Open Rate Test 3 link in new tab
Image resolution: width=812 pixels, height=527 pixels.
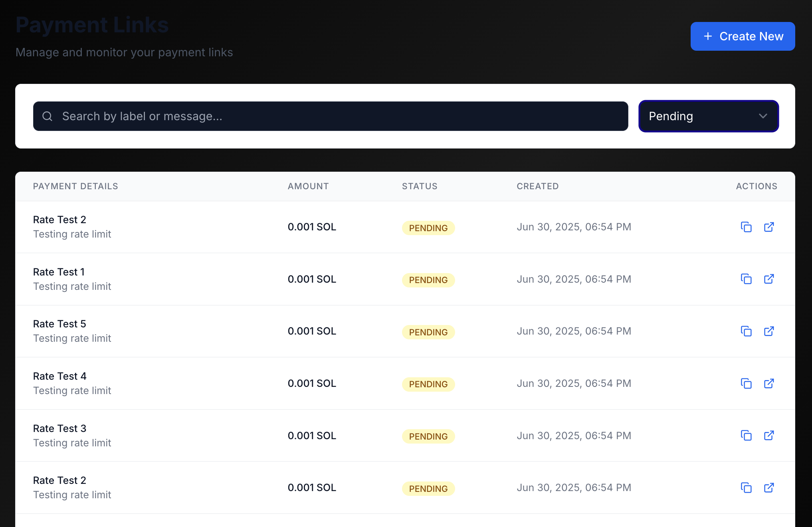(x=769, y=436)
